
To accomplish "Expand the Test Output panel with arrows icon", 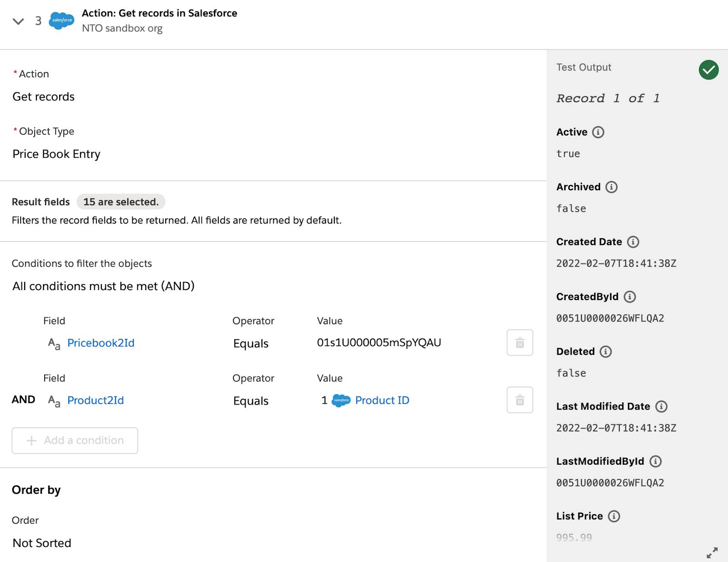I will pyautogui.click(x=712, y=552).
